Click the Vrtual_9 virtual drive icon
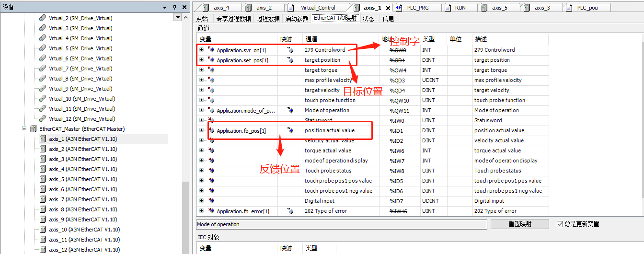 [43, 89]
